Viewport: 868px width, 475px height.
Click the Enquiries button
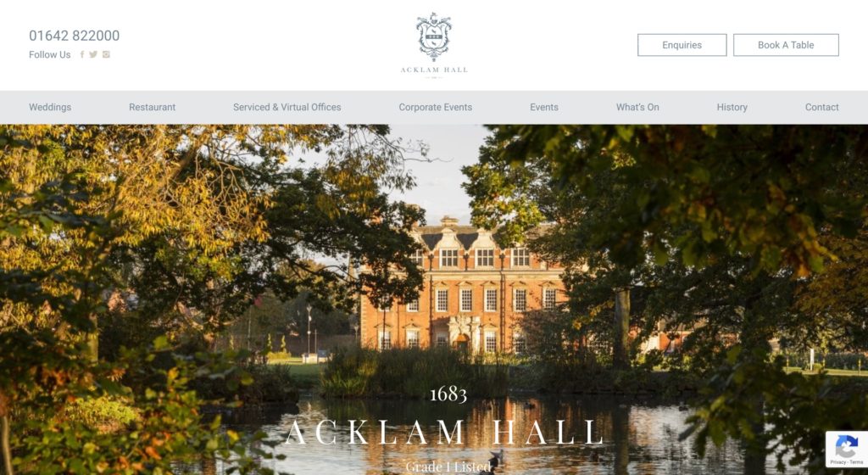coord(682,45)
